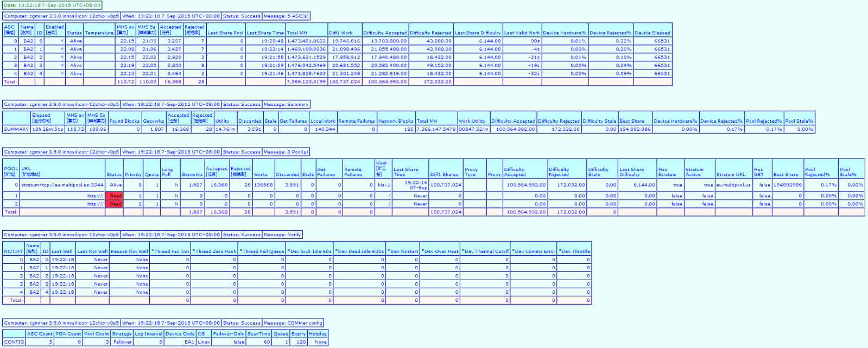Viewport: 868px width, 348px height.
Task: Click the Linux OS value in config
Action: [x=204, y=342]
